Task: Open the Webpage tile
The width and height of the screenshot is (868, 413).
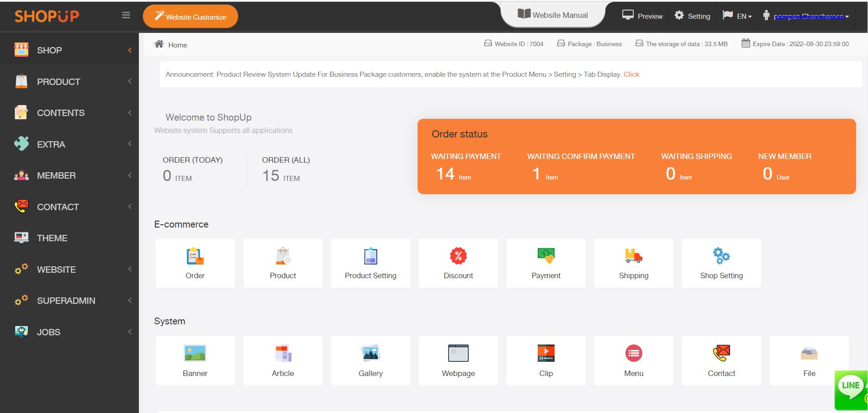Action: click(x=458, y=360)
